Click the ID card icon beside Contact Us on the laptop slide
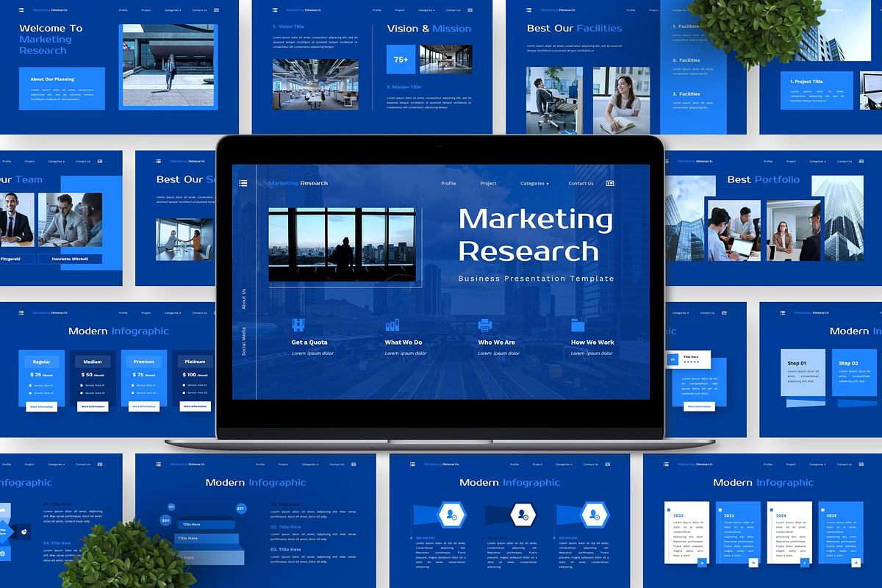This screenshot has width=882, height=588. (609, 183)
